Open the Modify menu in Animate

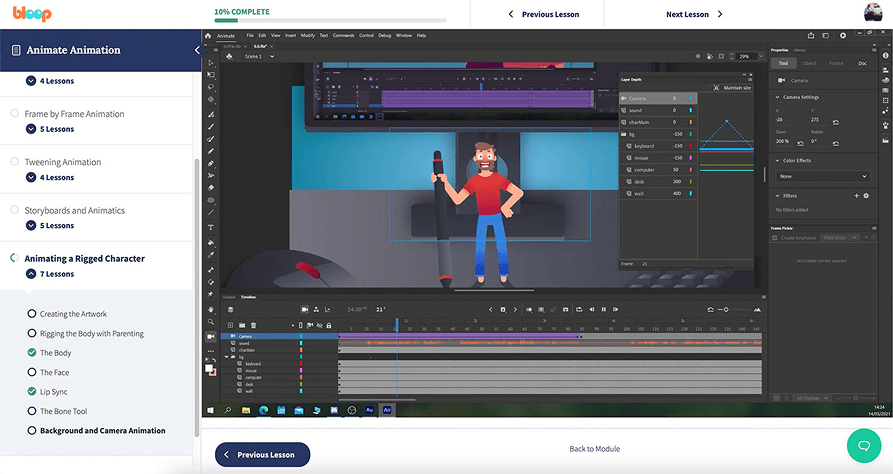point(307,35)
